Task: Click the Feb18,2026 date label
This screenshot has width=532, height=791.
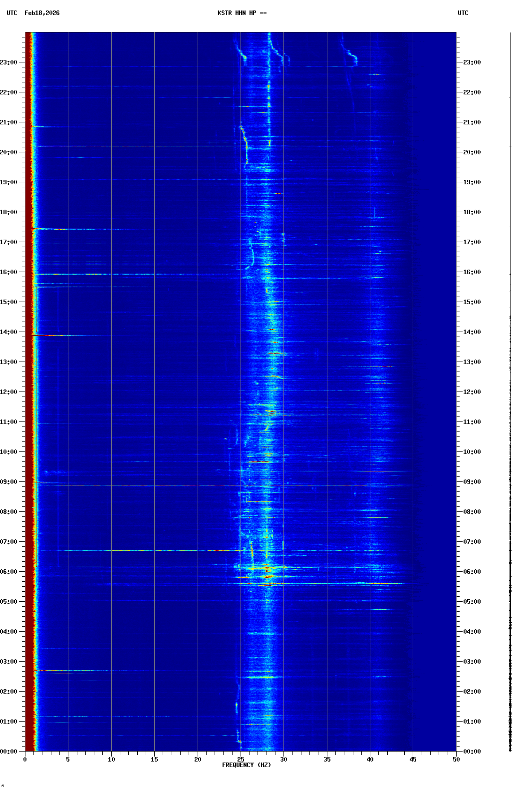Action: tap(42, 13)
